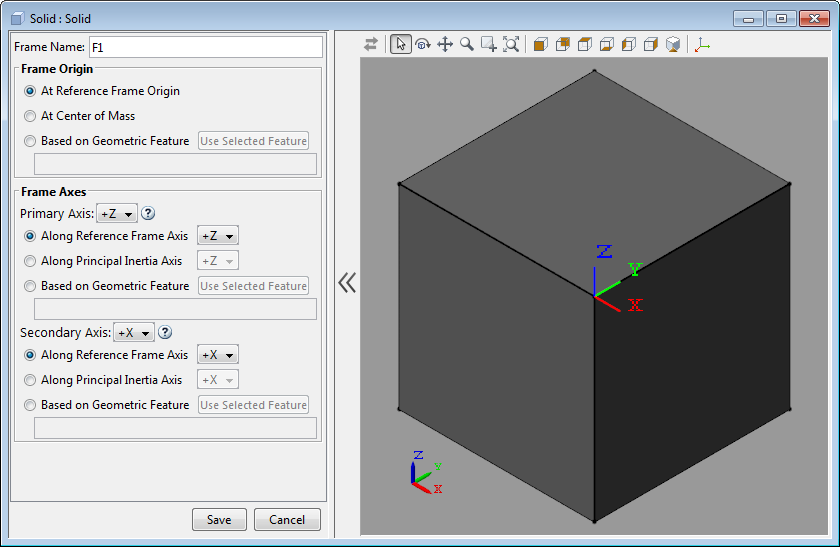Open secondary Principal Inertia Axis +X dropdown
Image resolution: width=840 pixels, height=547 pixels.
[218, 380]
